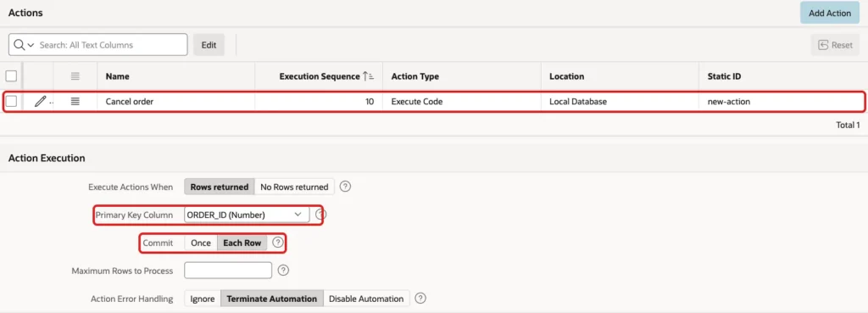Click the Add Action button
This screenshot has width=868, height=313.
point(830,13)
